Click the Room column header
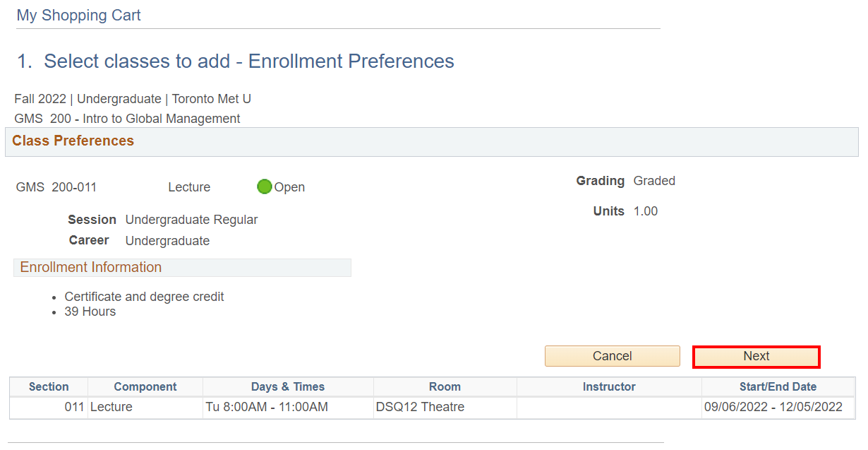This screenshot has width=868, height=450. 445,387
